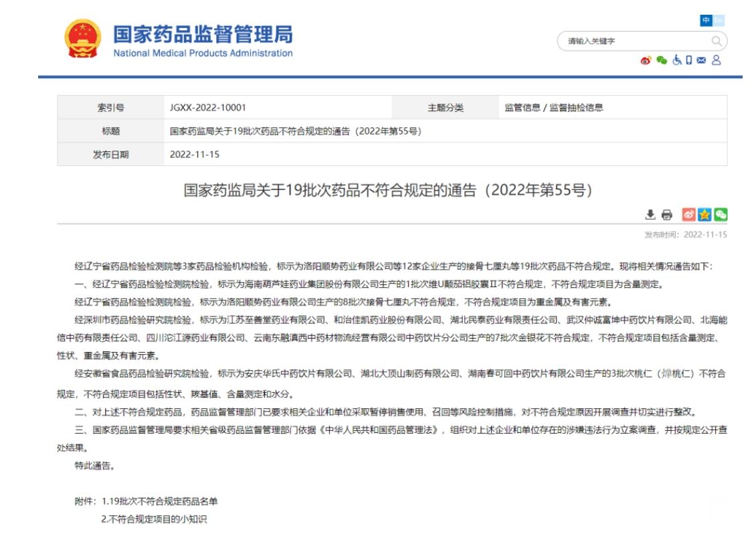Share article to Weibo

pyautogui.click(x=688, y=215)
